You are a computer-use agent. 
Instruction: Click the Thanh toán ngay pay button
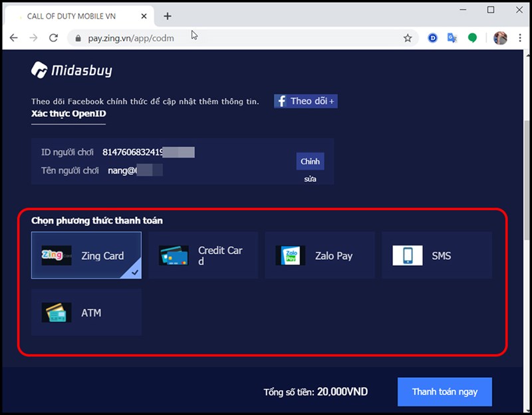(x=444, y=392)
